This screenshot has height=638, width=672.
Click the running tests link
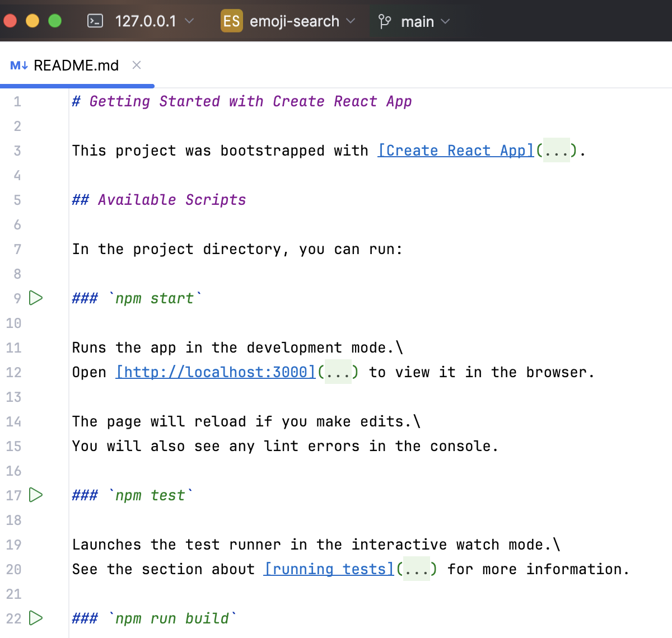[x=329, y=569]
